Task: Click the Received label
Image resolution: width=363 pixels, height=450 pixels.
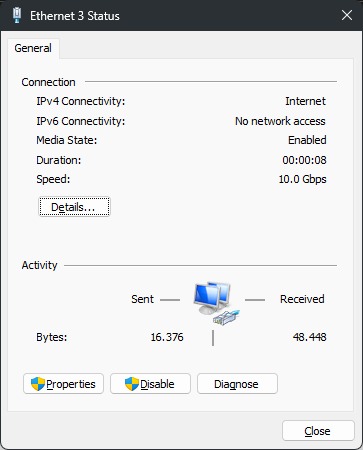Action: point(302,299)
